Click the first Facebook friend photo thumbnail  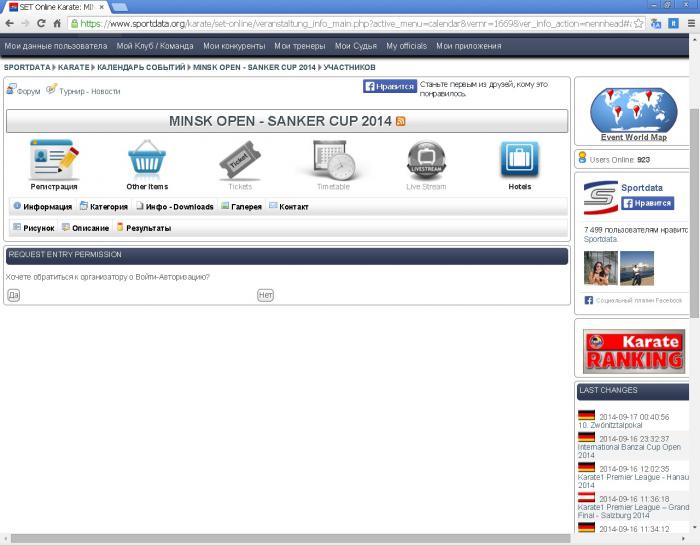601,268
